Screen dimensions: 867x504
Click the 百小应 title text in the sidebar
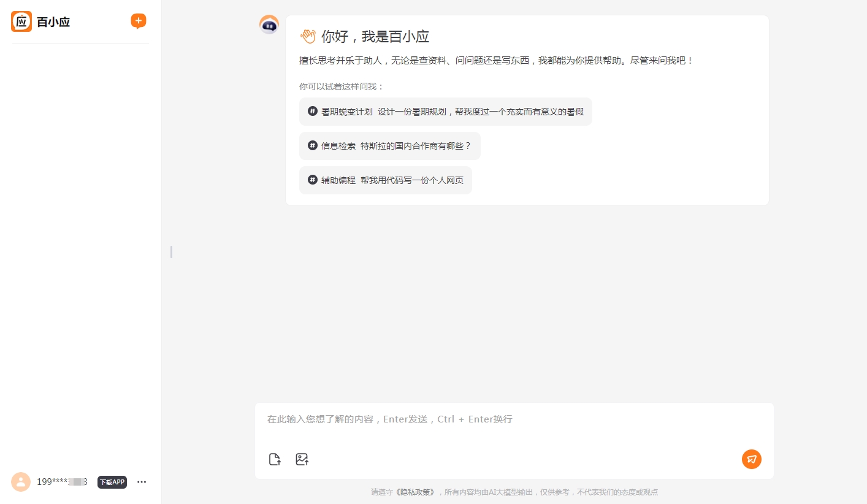coord(53,22)
